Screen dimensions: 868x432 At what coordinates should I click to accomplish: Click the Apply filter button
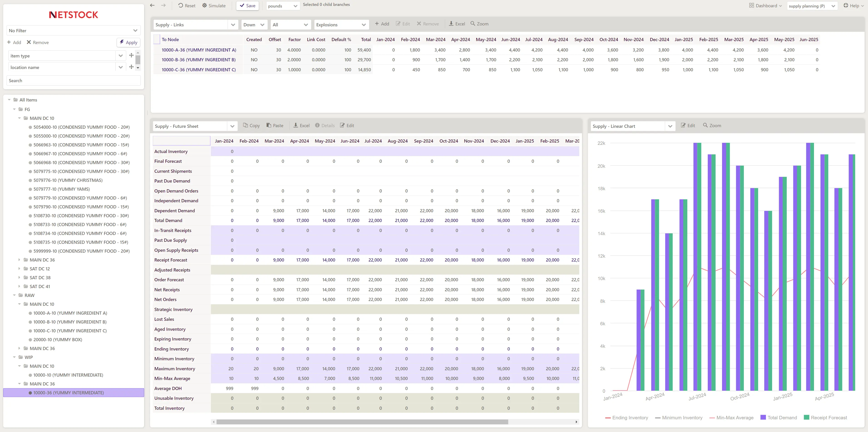128,42
